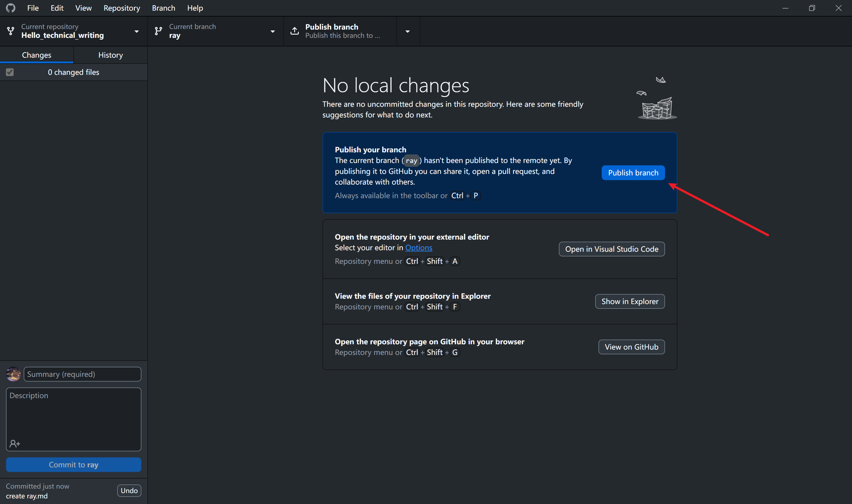The height and width of the screenshot is (504, 852).
Task: Click the repository fork icon
Action: pos(11,31)
